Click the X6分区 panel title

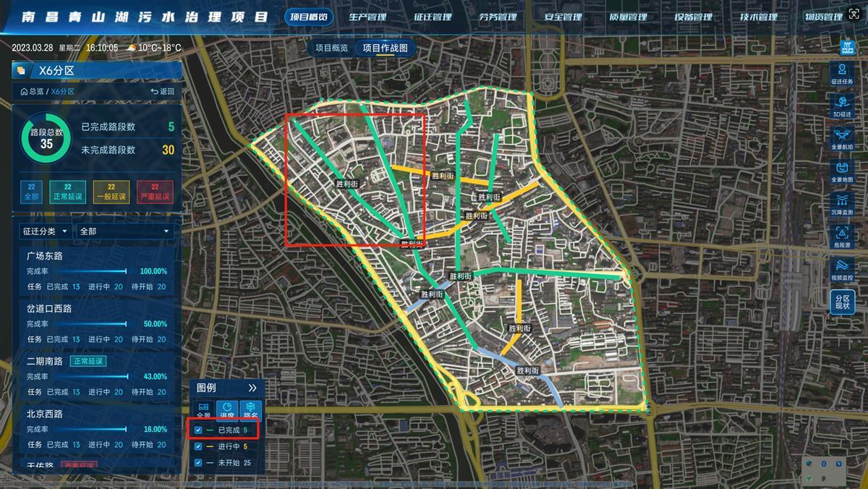pyautogui.click(x=56, y=71)
